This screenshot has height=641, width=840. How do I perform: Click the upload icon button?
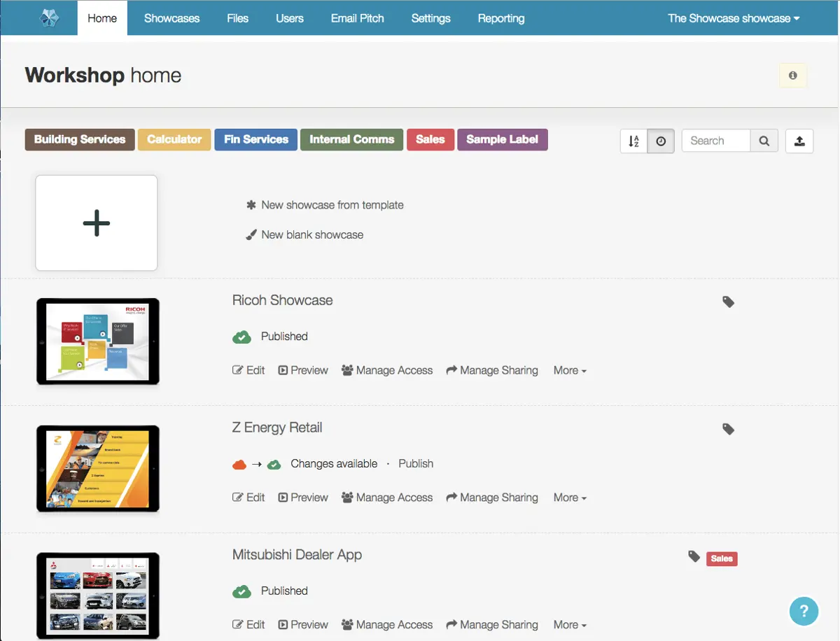[x=799, y=141]
